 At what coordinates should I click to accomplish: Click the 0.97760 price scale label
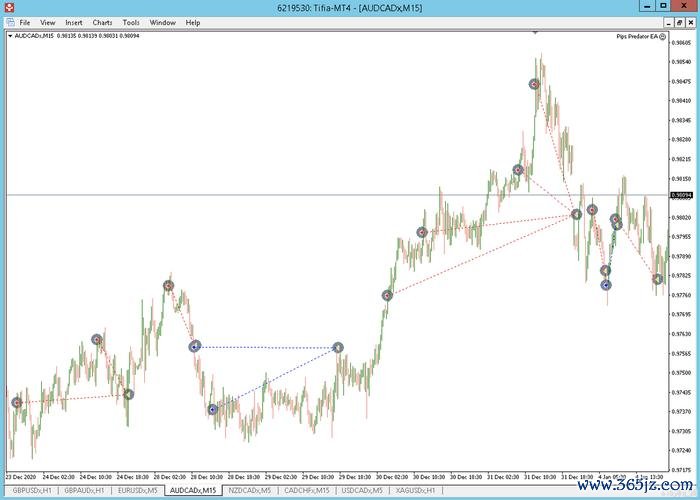pos(681,295)
